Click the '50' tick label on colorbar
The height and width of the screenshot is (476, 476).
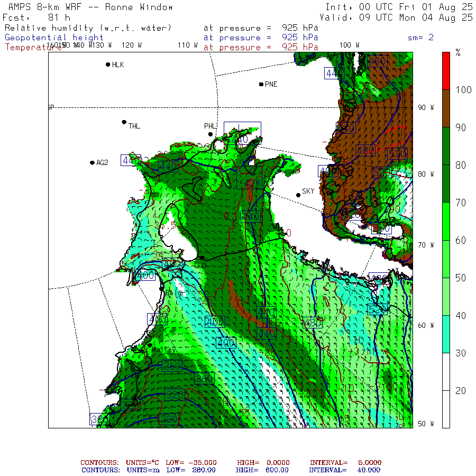point(461,278)
